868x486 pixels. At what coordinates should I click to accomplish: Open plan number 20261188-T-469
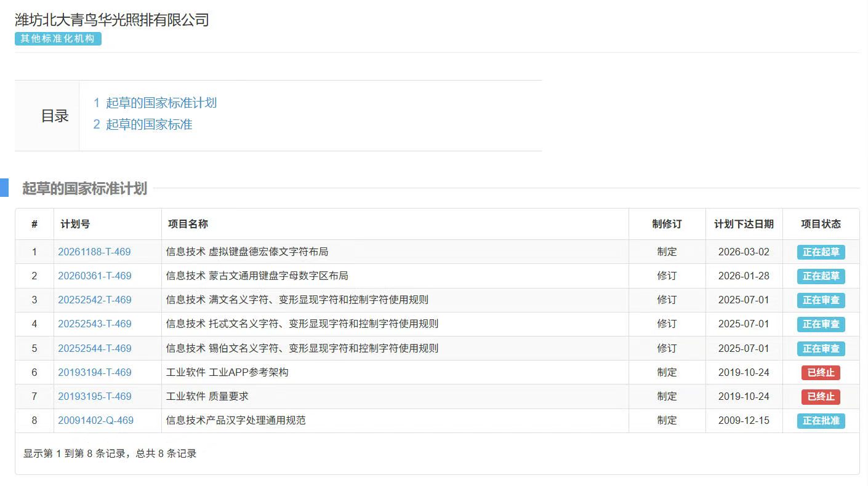pos(94,252)
